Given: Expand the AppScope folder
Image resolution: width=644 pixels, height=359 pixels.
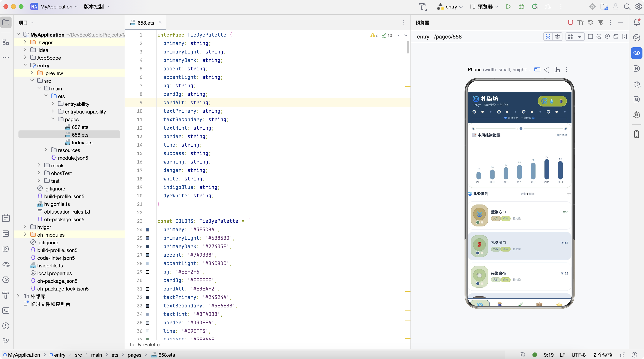Looking at the screenshot, I should click(25, 58).
